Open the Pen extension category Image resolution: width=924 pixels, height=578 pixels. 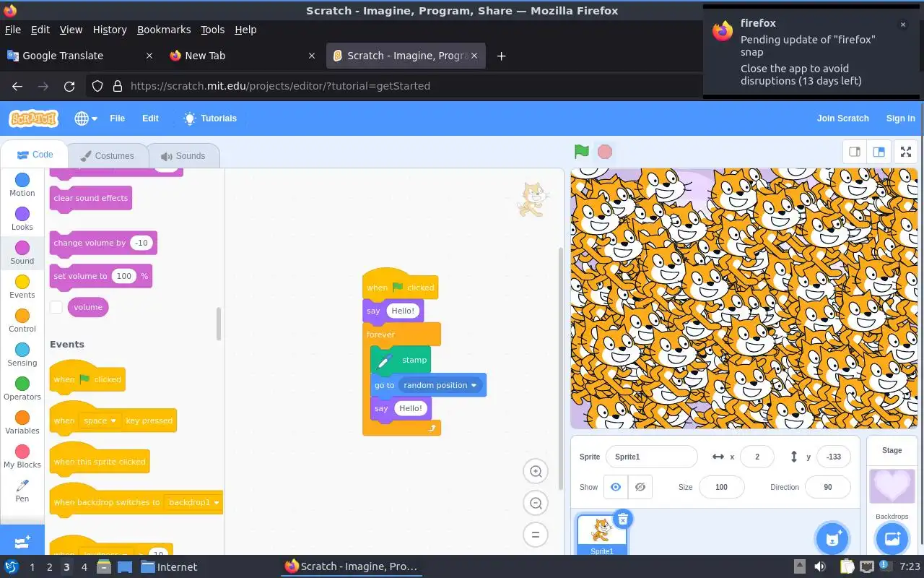tap(22, 491)
